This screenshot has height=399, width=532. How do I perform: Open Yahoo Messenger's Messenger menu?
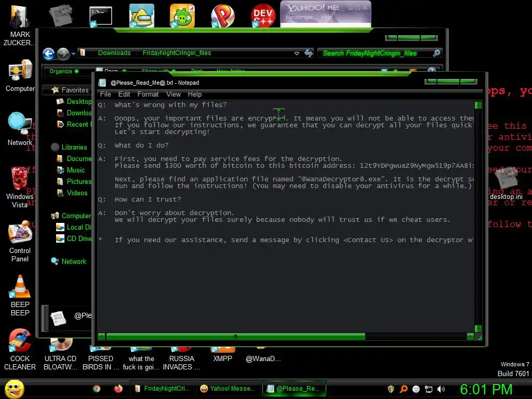(299, 17)
